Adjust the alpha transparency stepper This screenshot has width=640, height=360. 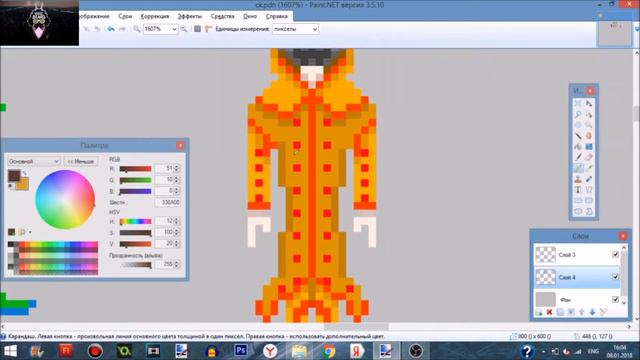tap(177, 264)
